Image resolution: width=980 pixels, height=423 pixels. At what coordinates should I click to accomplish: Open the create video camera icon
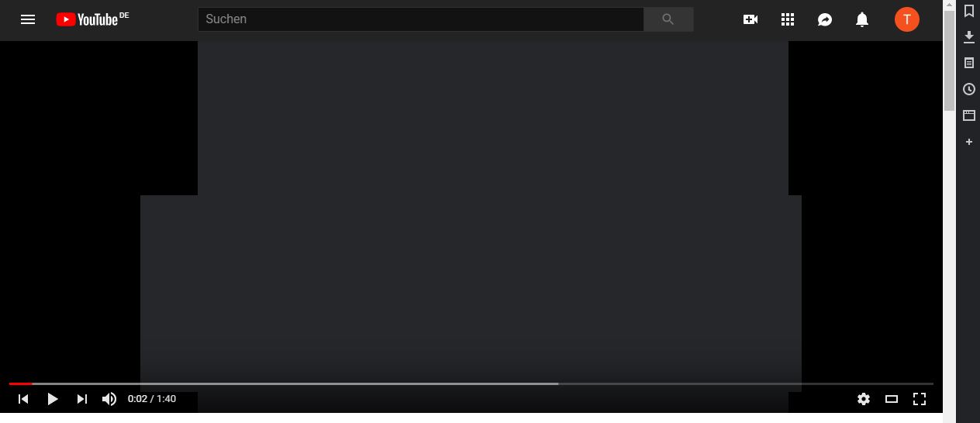[751, 19]
